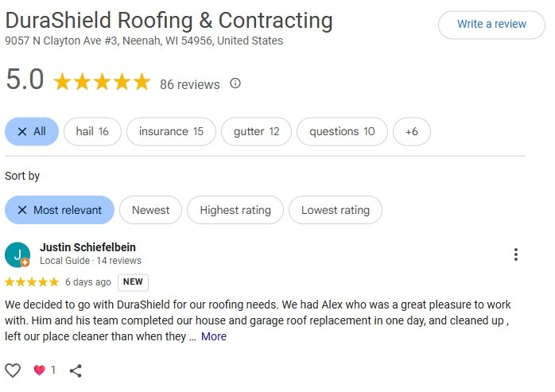Click the red heart reaction count
This screenshot has height=392, width=555.
click(x=44, y=370)
